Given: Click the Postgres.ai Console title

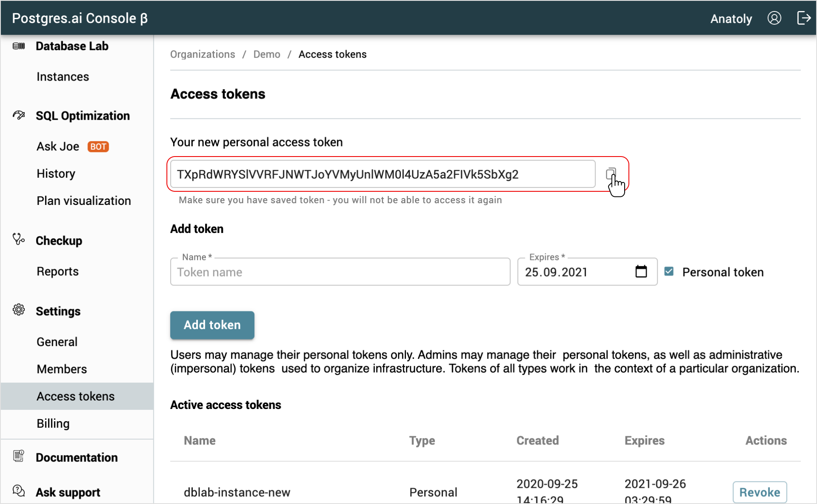Looking at the screenshot, I should pos(80,18).
